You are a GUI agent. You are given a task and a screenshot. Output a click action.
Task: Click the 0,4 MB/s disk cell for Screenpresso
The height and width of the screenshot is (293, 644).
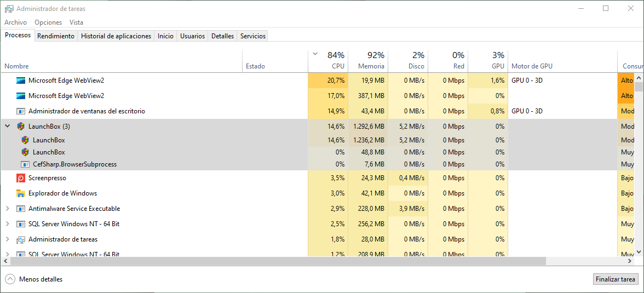408,178
